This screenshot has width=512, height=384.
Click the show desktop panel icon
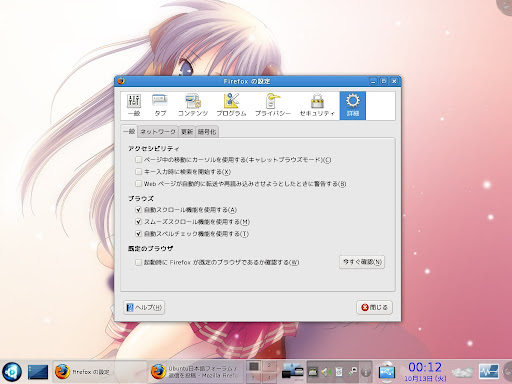click(x=38, y=372)
